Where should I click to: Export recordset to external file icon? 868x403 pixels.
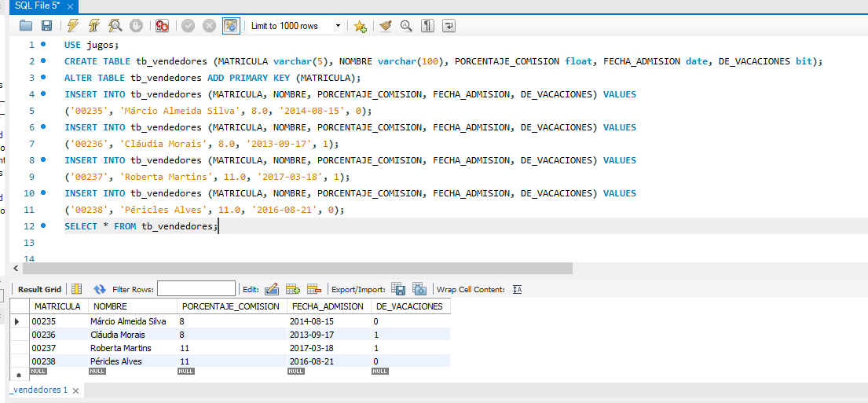tap(398, 289)
